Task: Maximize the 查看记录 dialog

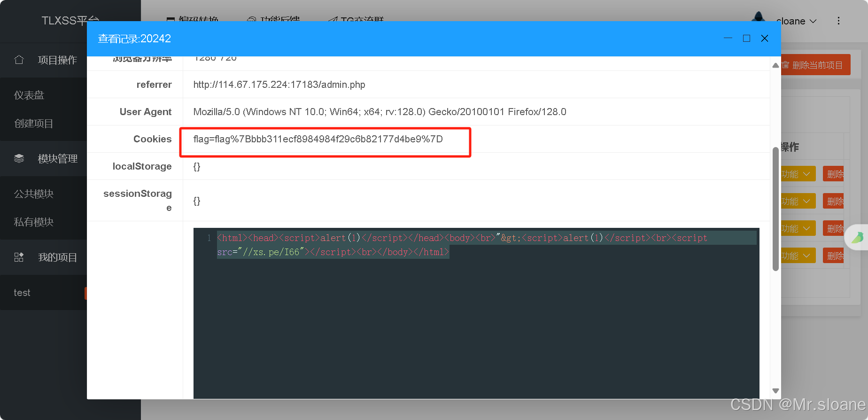Action: (x=746, y=38)
